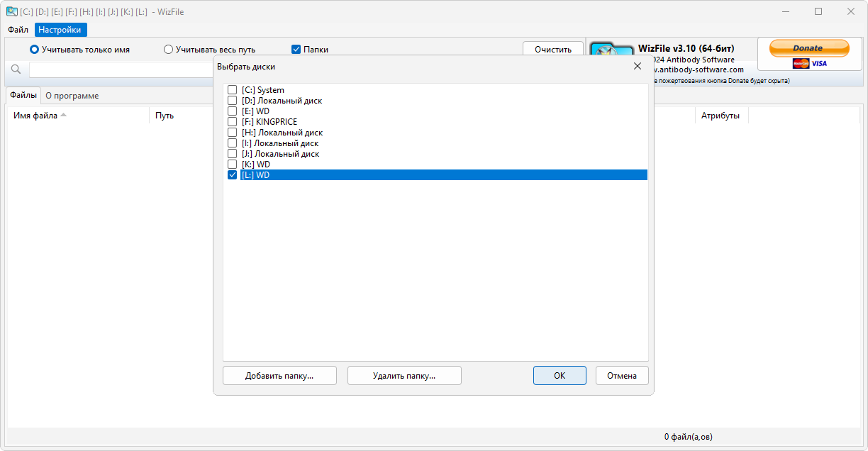Open the Файл menu
868x451 pixels.
coord(18,30)
